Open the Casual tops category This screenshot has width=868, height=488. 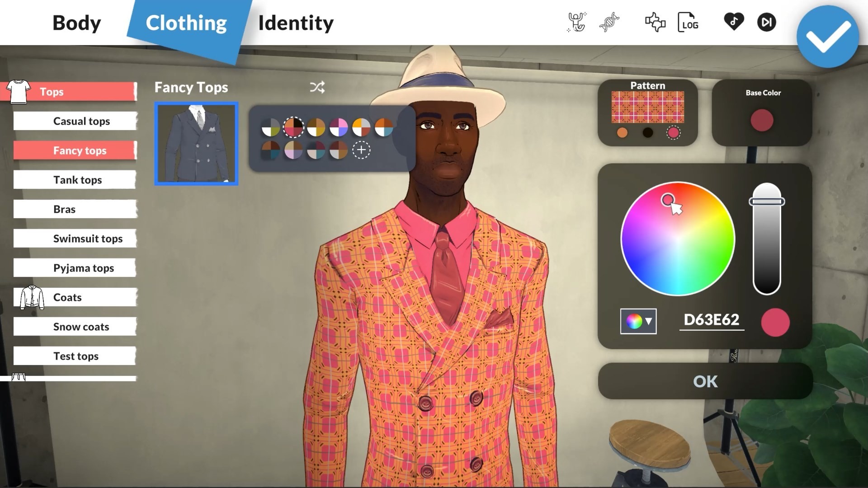point(82,120)
